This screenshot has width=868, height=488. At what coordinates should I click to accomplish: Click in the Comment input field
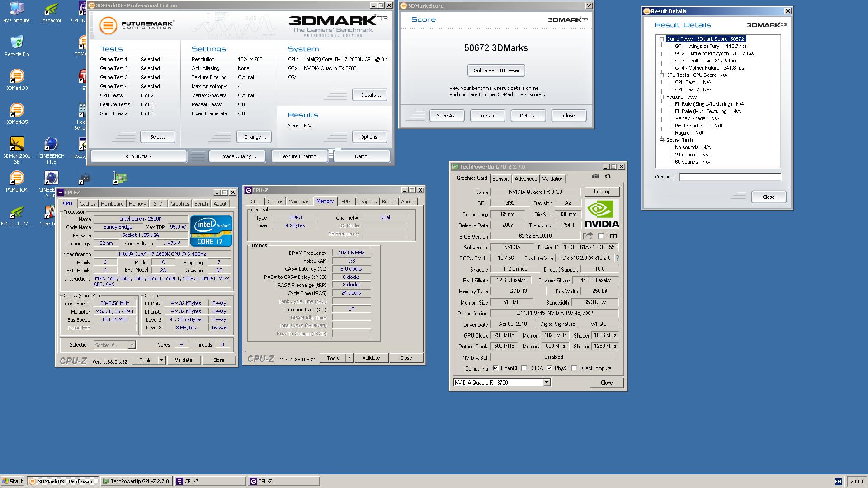click(730, 177)
